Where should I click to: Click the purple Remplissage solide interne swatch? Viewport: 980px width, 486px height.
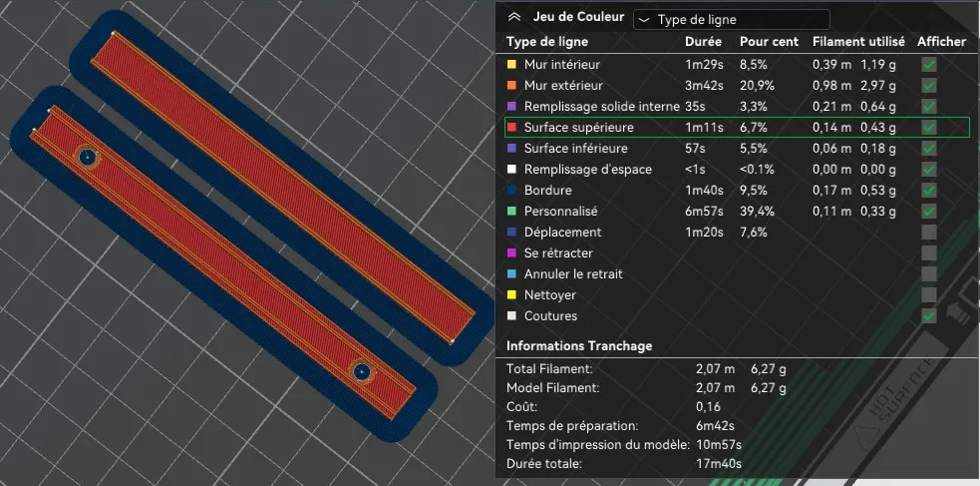511,107
